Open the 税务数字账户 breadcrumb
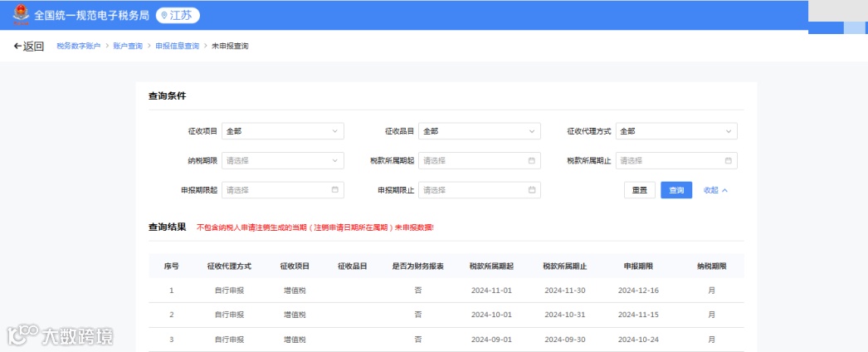Screen dimensions: 868x352 coord(79,46)
